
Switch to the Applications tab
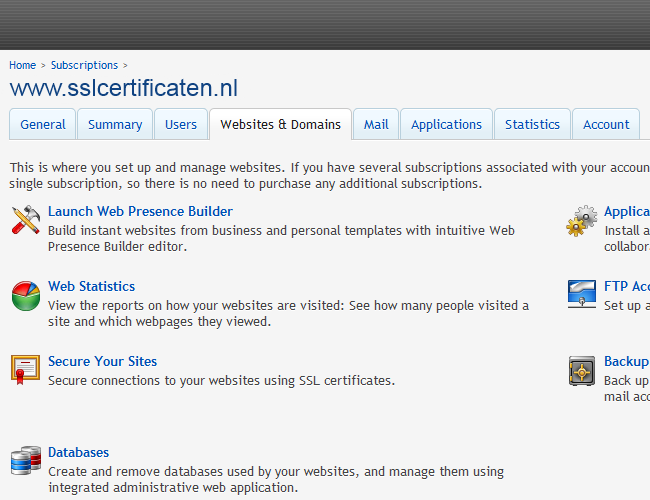click(x=446, y=124)
